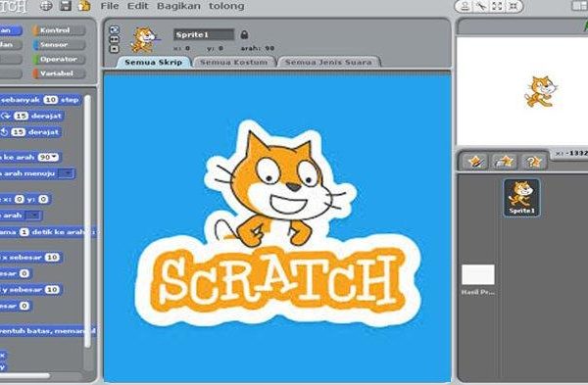Click the counterclockwise 15 derajat value
This screenshot has width=588, height=385.
(18, 132)
